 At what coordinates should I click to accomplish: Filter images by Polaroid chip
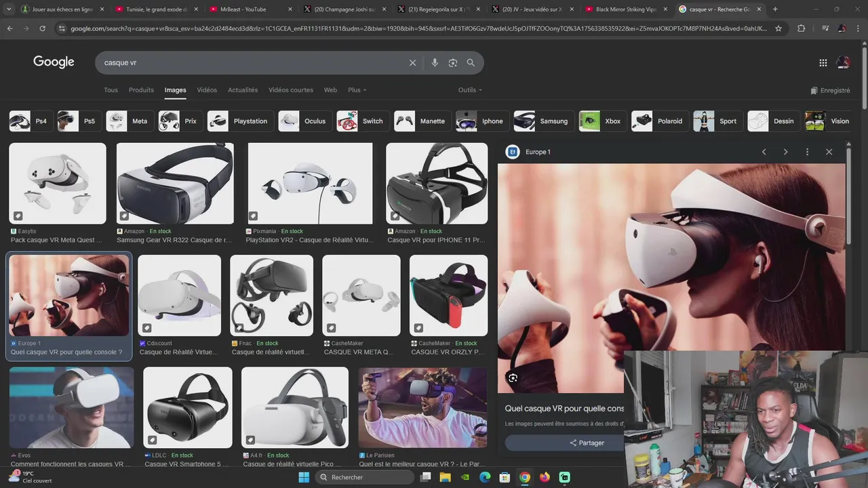click(660, 121)
